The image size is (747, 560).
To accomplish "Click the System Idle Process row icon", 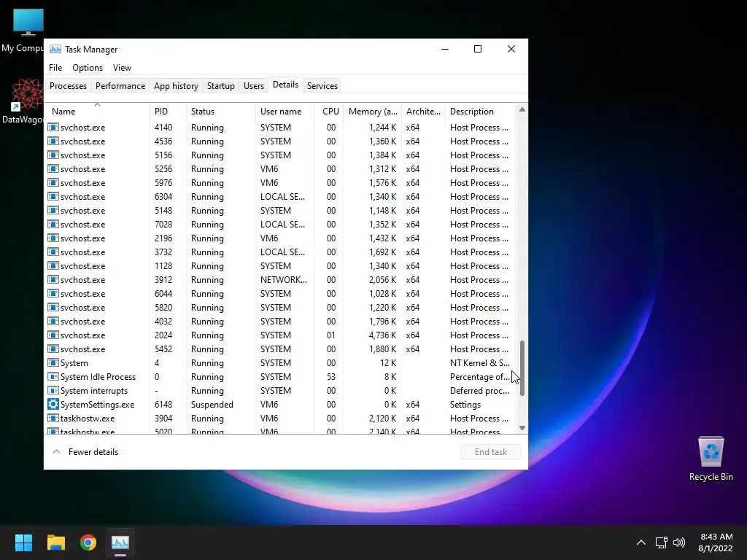I will tap(53, 377).
